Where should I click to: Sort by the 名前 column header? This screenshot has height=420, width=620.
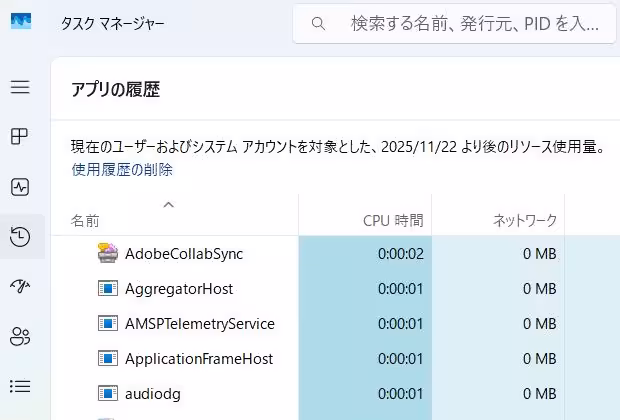[x=175, y=216]
